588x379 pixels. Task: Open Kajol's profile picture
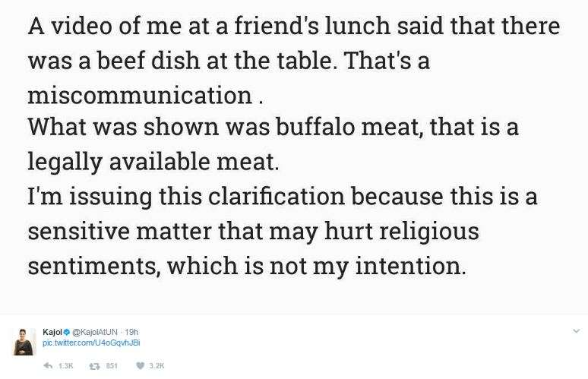tap(25, 342)
